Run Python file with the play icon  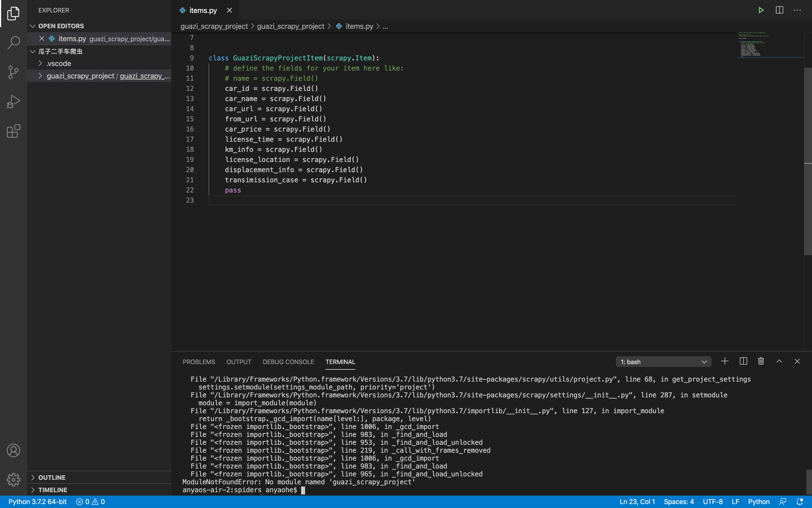[x=761, y=10]
